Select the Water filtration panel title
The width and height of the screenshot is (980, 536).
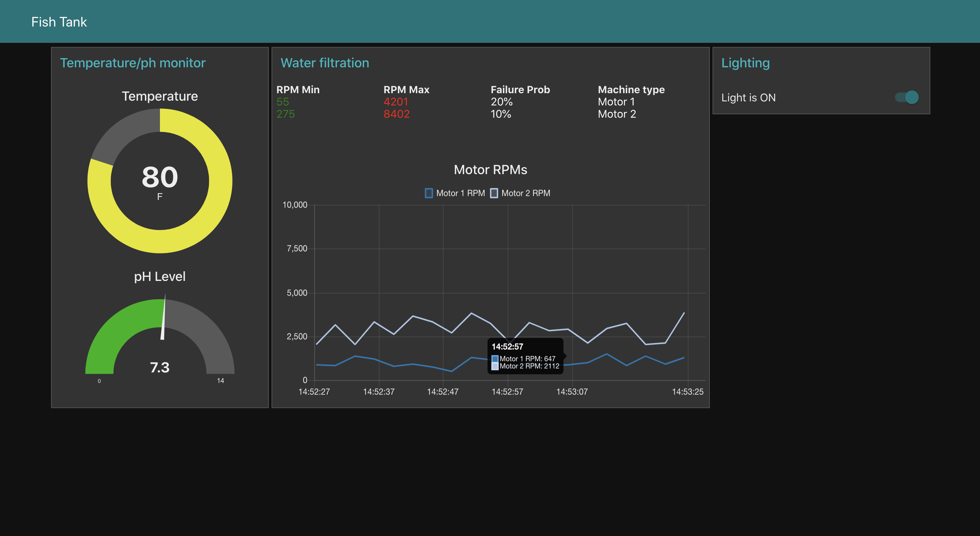point(325,63)
